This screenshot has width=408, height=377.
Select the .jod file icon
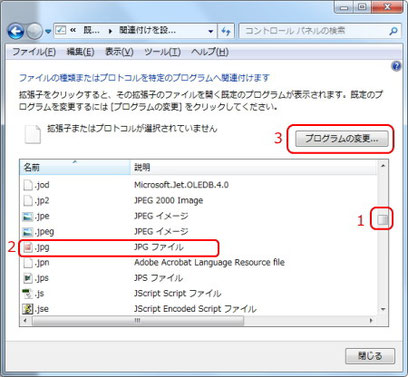click(28, 185)
